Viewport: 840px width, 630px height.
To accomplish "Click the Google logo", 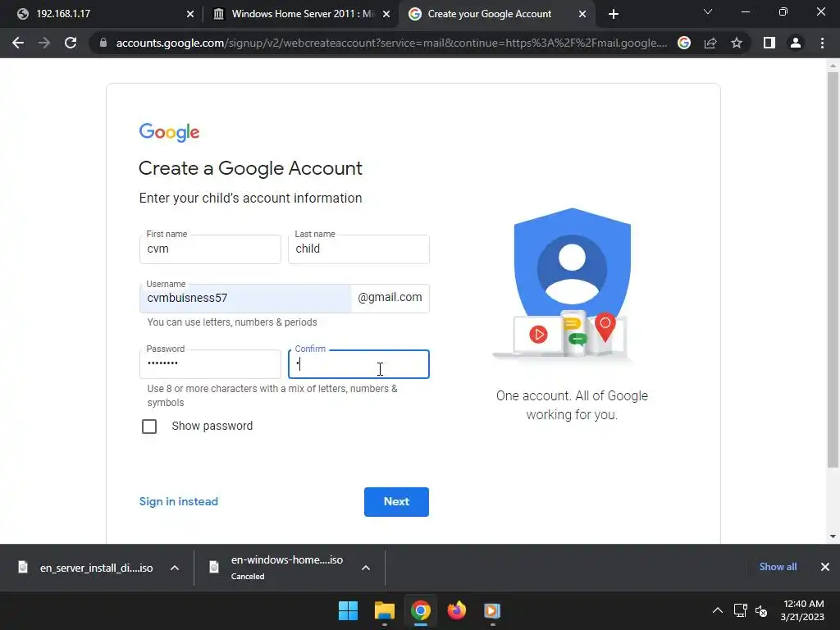I will pos(169,132).
